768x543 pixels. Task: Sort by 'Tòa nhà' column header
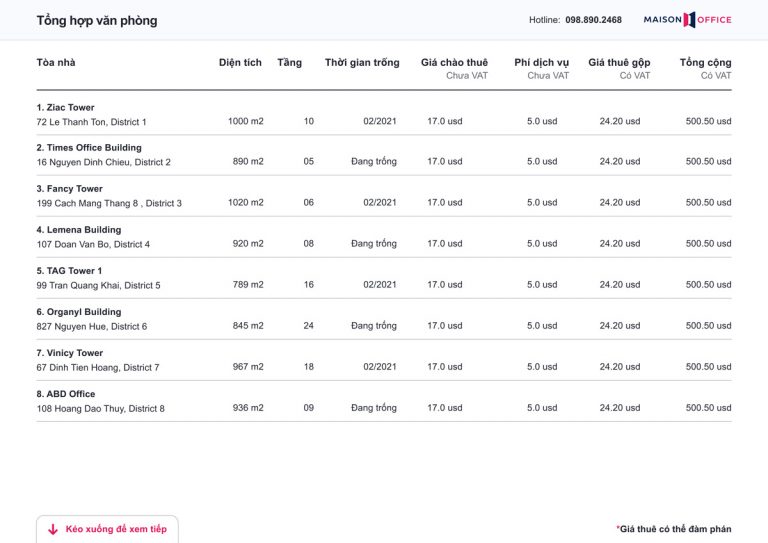[x=56, y=63]
